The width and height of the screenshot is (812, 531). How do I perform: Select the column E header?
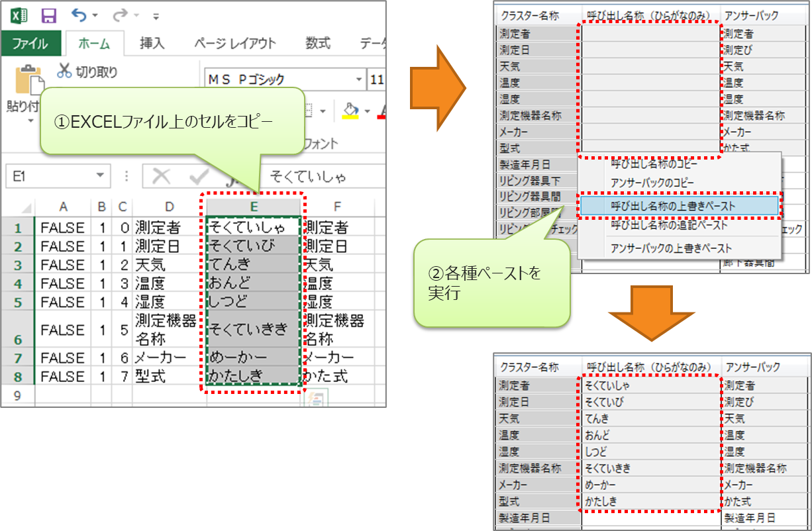pyautogui.click(x=254, y=207)
